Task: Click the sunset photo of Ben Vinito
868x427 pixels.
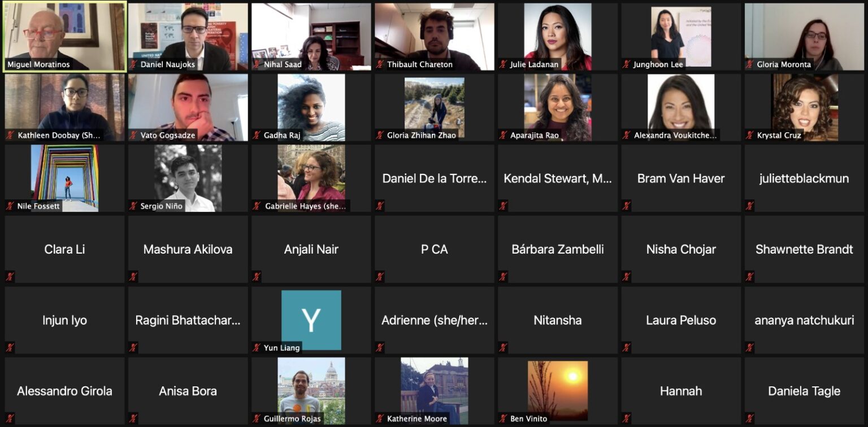Action: [x=558, y=391]
